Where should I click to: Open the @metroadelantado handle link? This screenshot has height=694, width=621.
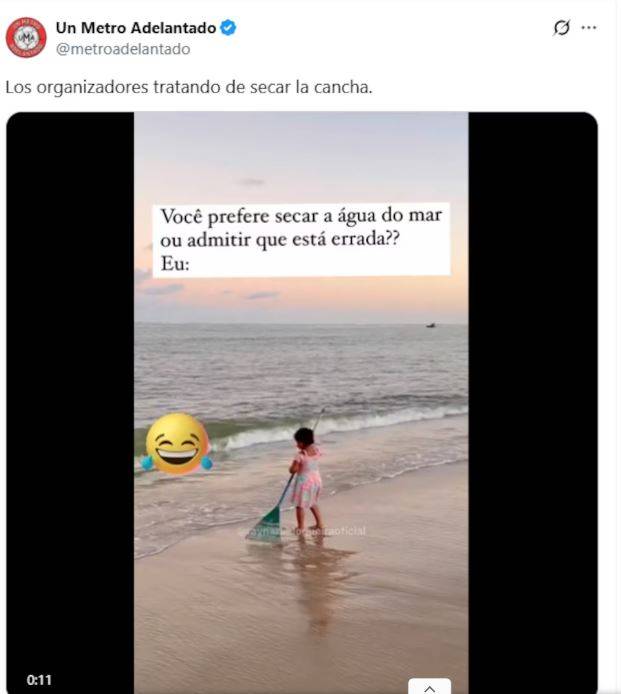(x=123, y=49)
